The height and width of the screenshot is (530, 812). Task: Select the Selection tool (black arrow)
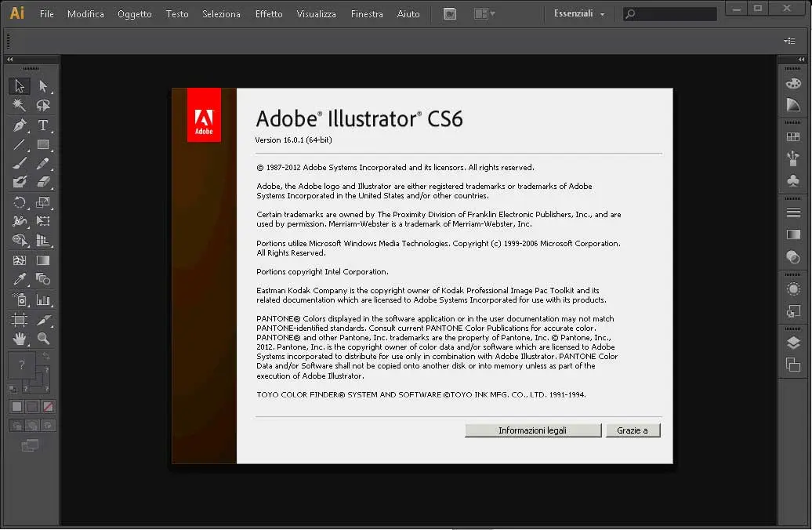click(19, 85)
